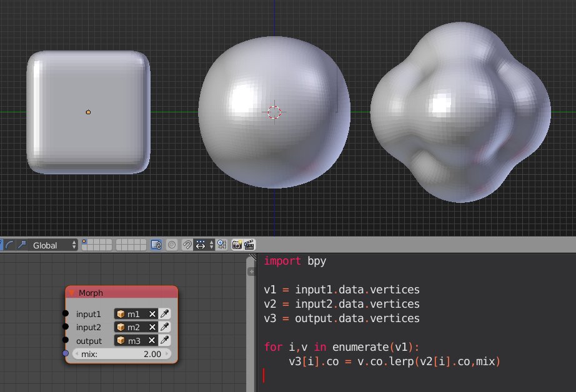Click the input2 socket dot
This screenshot has width=576, height=392.
pyautogui.click(x=66, y=326)
